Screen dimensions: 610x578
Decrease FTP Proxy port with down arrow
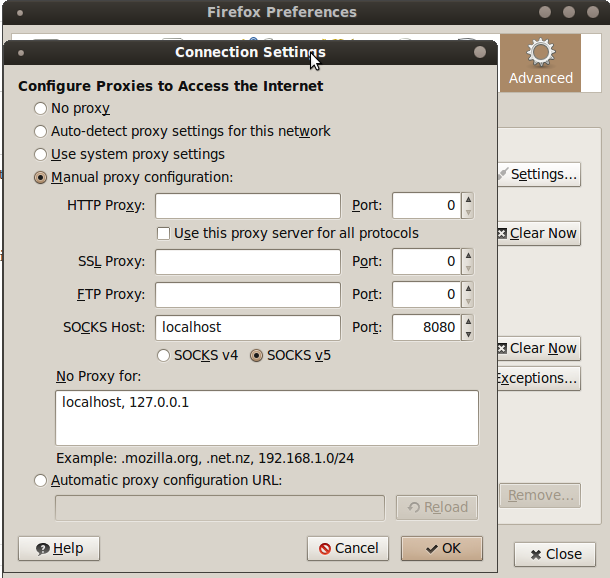468,301
